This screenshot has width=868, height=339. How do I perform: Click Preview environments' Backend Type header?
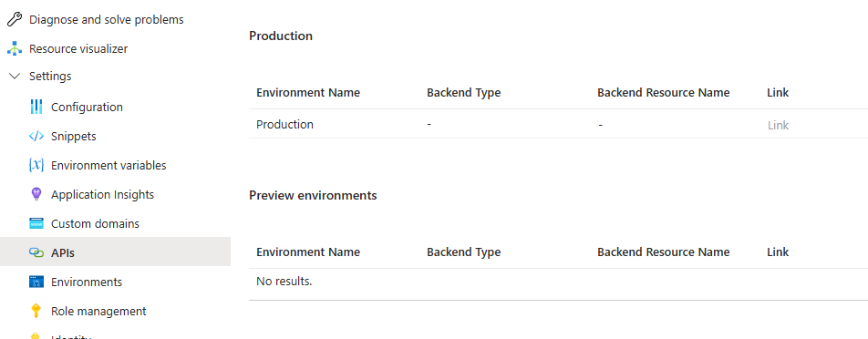tap(463, 252)
